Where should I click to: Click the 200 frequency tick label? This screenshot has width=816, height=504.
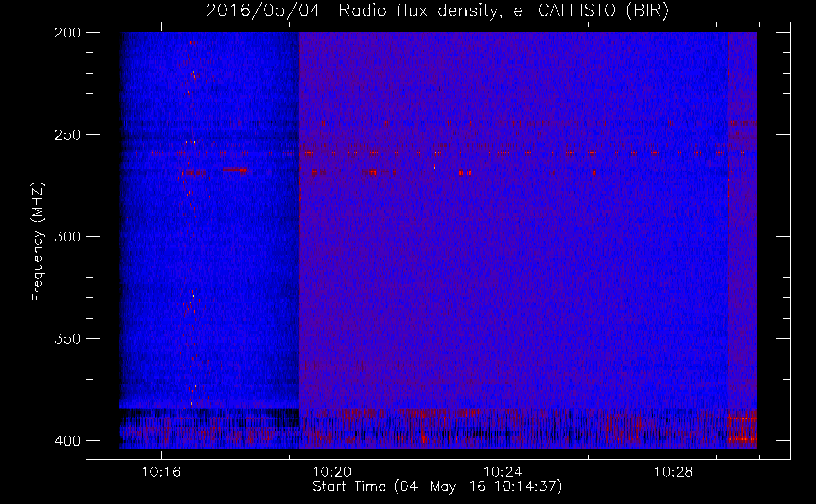67,33
